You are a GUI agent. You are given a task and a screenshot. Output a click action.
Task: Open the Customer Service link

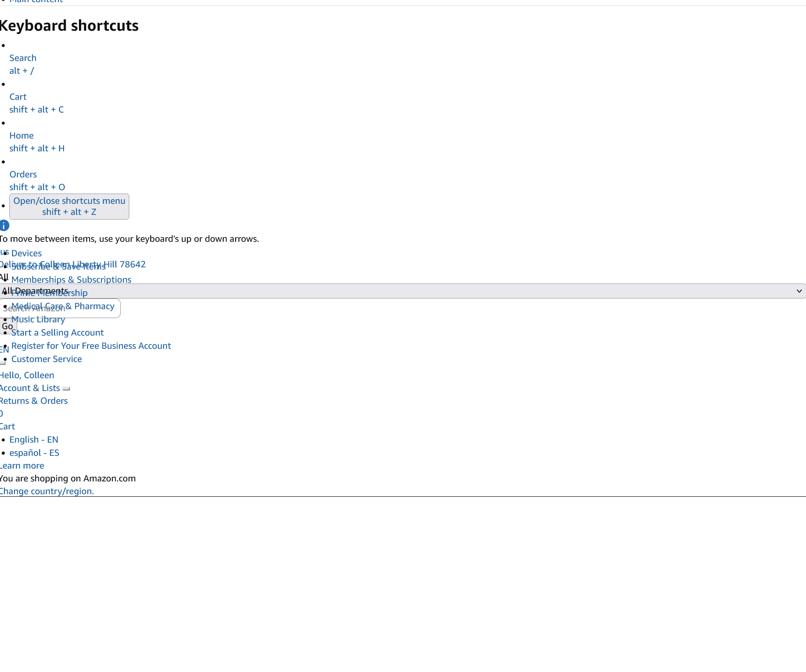(47, 359)
